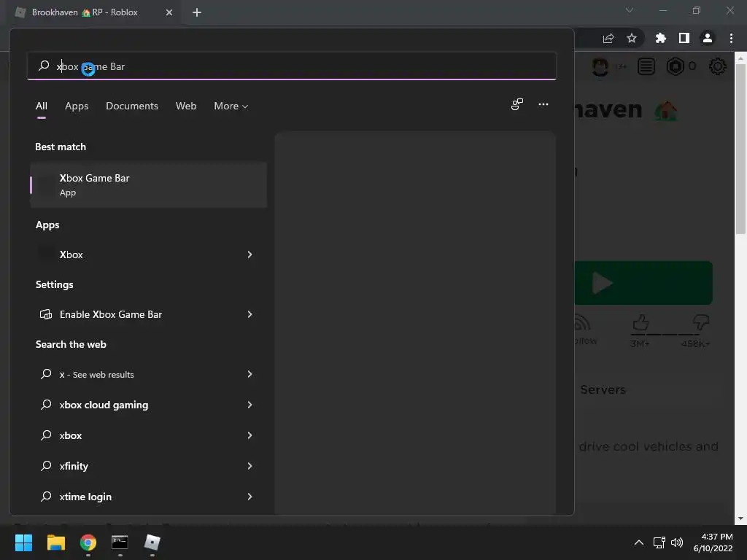Viewport: 747px width, 560px height.
Task: Show hidden system tray icons
Action: pyautogui.click(x=639, y=542)
